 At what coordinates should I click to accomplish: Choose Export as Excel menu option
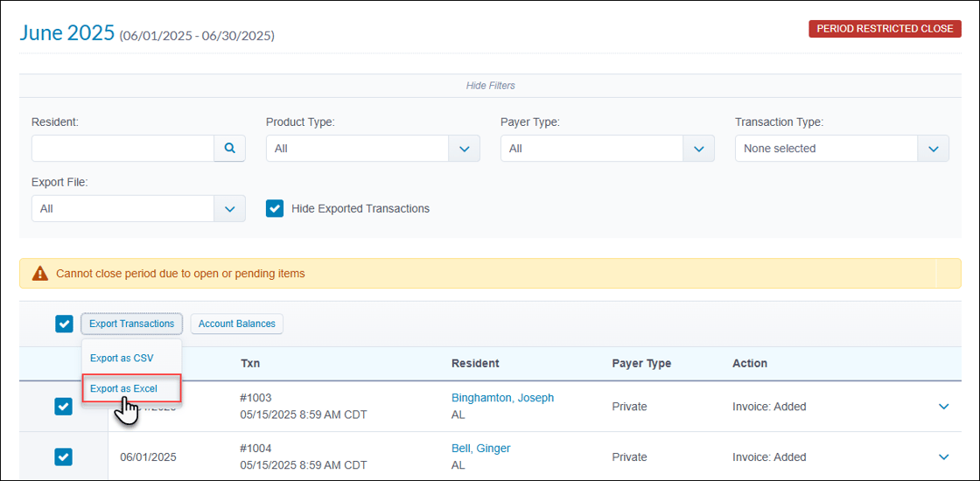[x=132, y=388]
